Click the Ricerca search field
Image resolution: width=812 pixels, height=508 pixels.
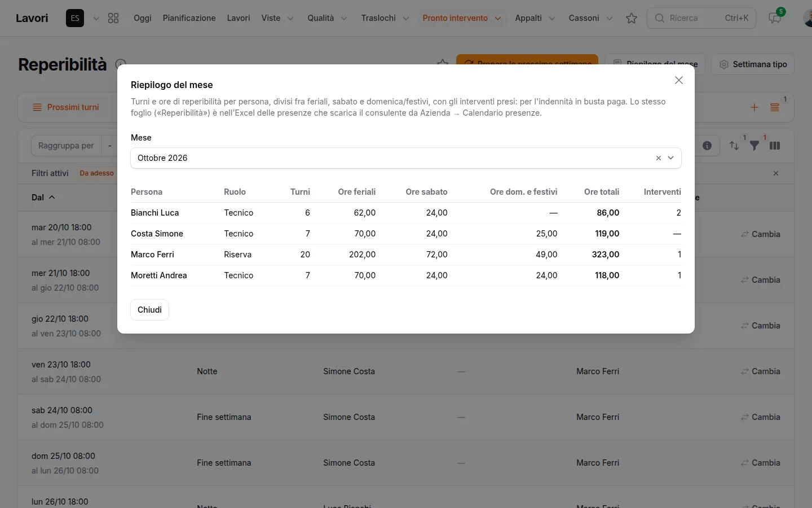[701, 18]
